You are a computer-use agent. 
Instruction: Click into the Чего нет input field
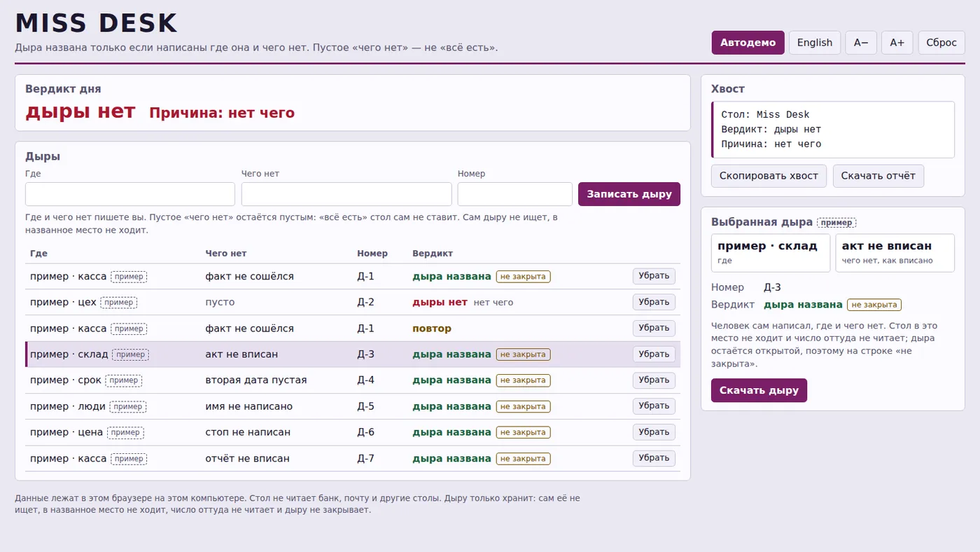point(346,194)
